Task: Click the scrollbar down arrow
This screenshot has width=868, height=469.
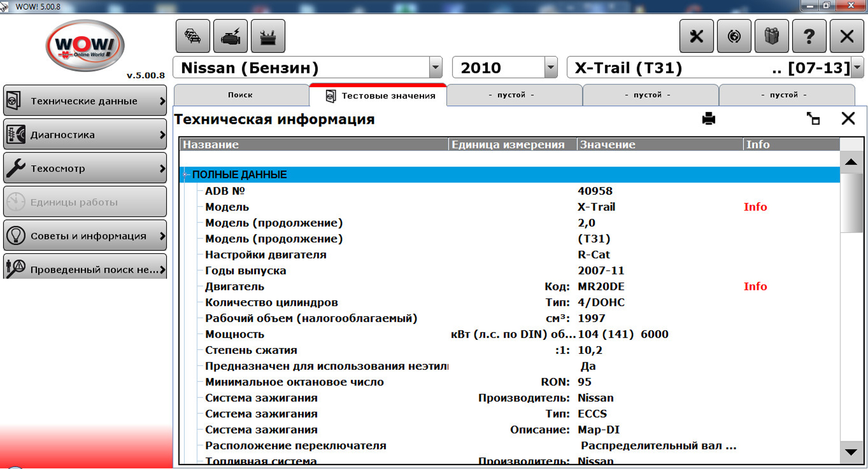Action: 851,452
